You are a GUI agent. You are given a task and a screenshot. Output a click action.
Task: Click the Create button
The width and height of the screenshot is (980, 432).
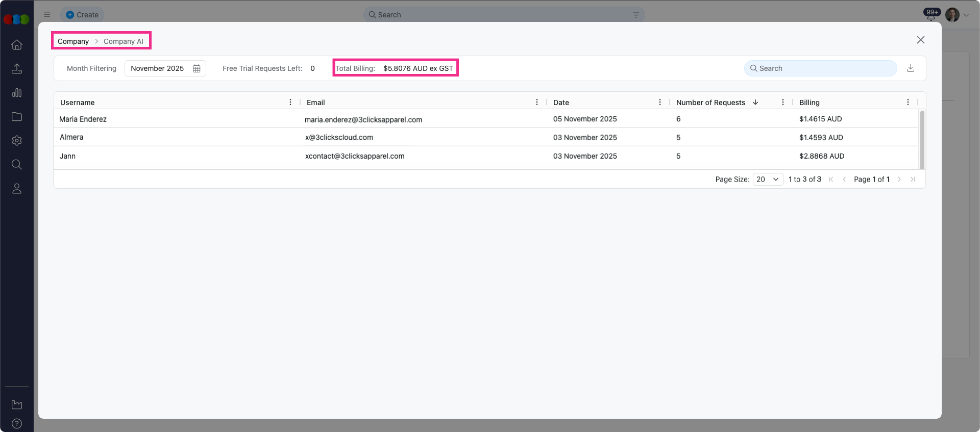pos(82,15)
